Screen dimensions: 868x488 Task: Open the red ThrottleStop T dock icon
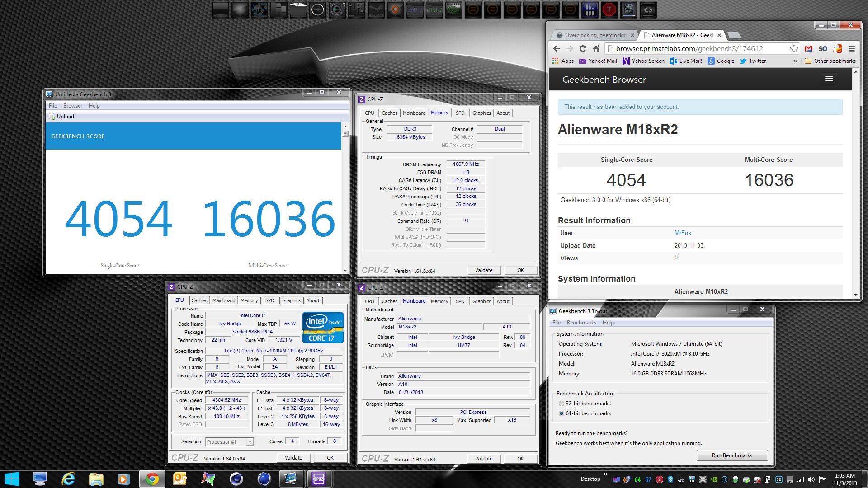(x=609, y=9)
